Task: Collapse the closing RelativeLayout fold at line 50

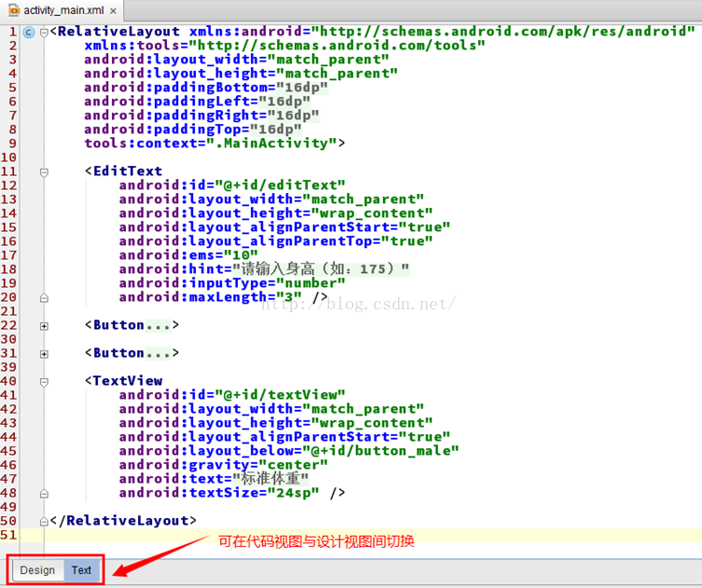Action: (x=44, y=521)
